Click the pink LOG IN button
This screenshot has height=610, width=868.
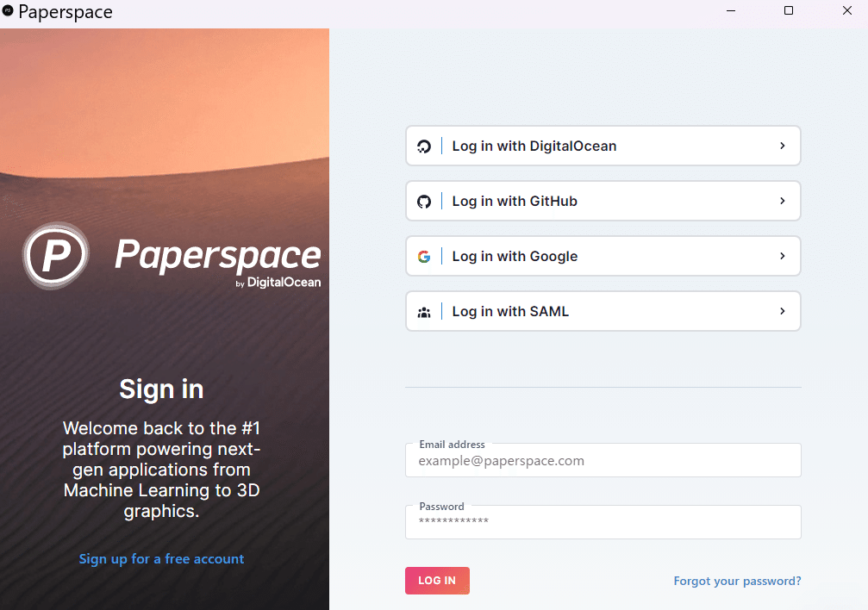point(437,581)
